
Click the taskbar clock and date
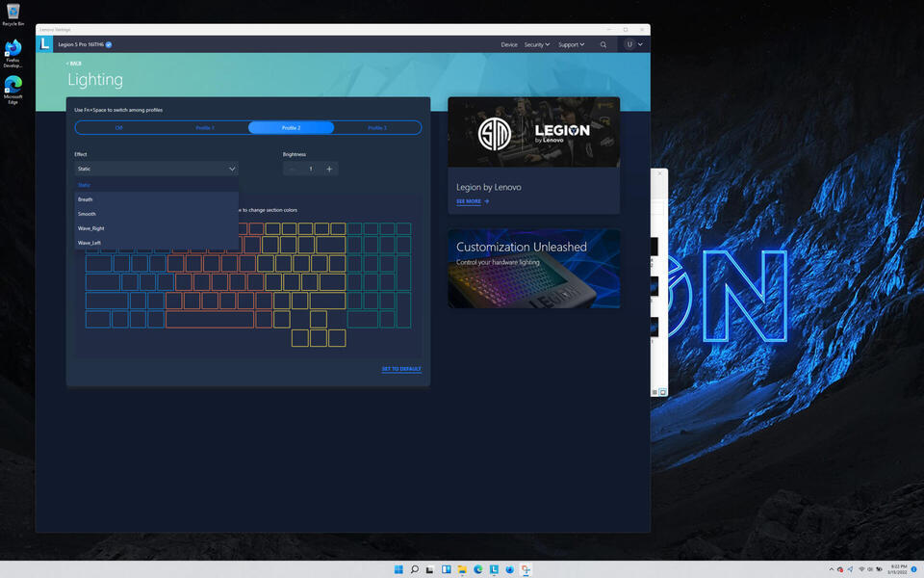pos(897,569)
